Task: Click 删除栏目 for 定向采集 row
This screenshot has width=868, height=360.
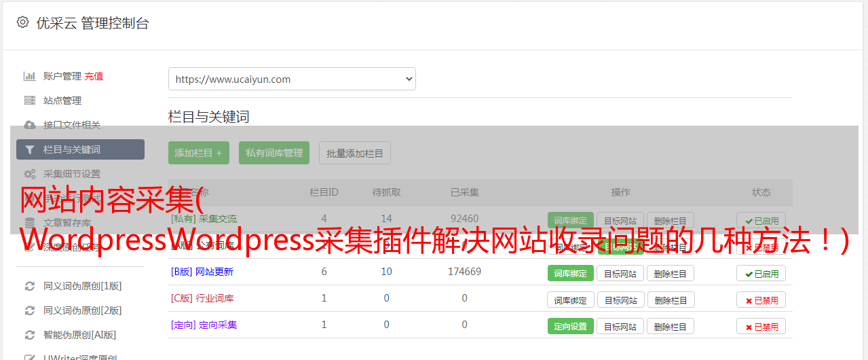Action: point(671,327)
